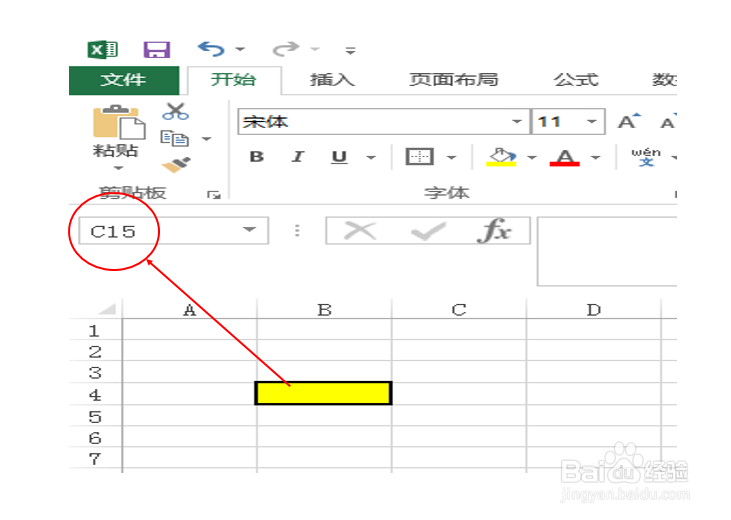Open the redo history dropdown arrow
The width and height of the screenshot is (731, 520).
(315, 49)
